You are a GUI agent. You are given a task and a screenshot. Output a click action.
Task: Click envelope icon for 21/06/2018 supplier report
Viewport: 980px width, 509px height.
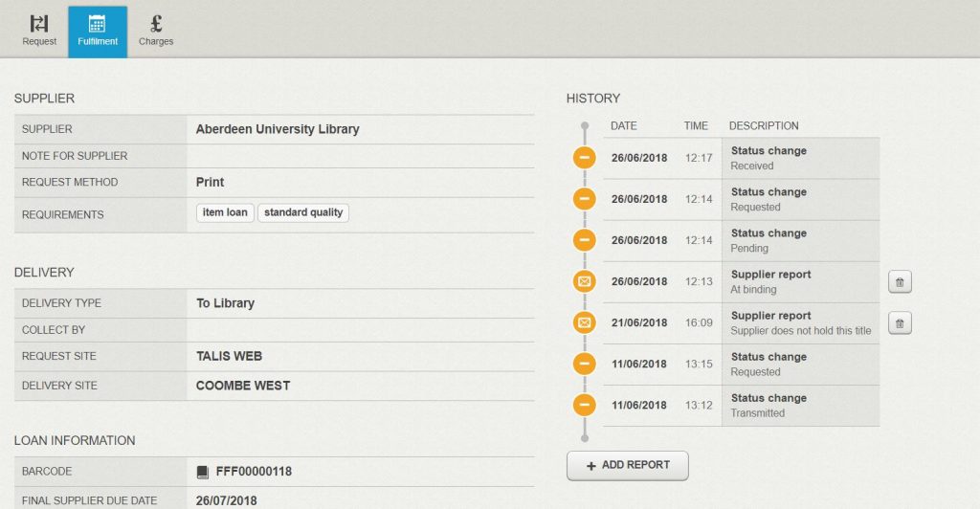point(585,322)
